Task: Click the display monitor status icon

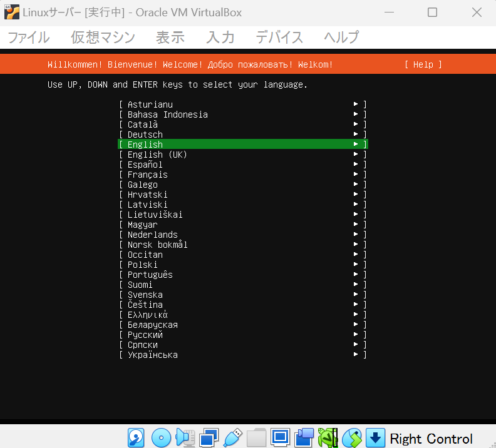Action: pos(281,438)
